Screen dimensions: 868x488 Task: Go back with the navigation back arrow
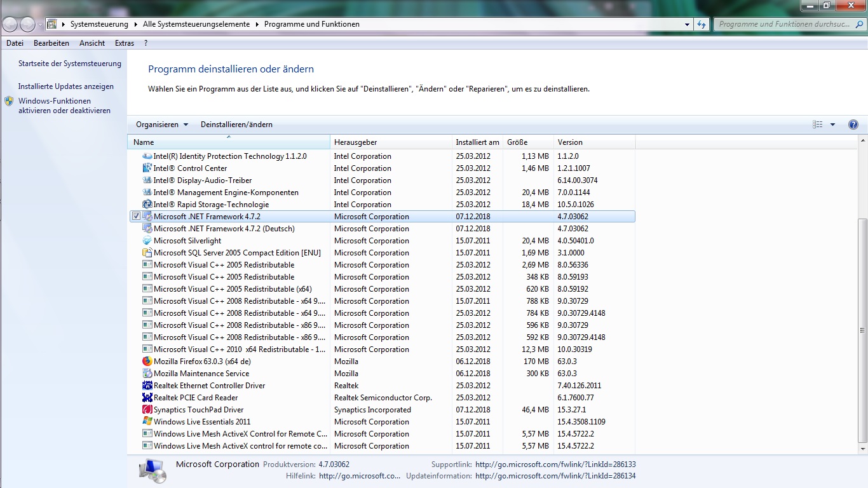tap(10, 24)
